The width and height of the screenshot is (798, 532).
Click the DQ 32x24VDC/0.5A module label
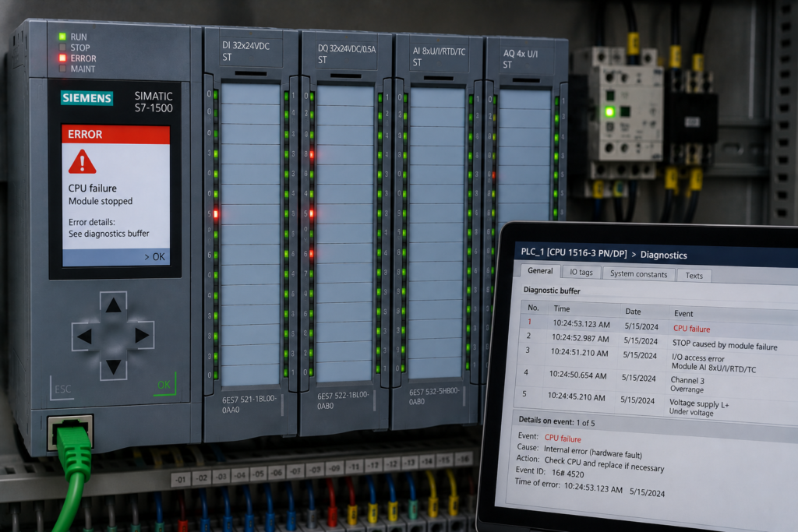pos(347,54)
